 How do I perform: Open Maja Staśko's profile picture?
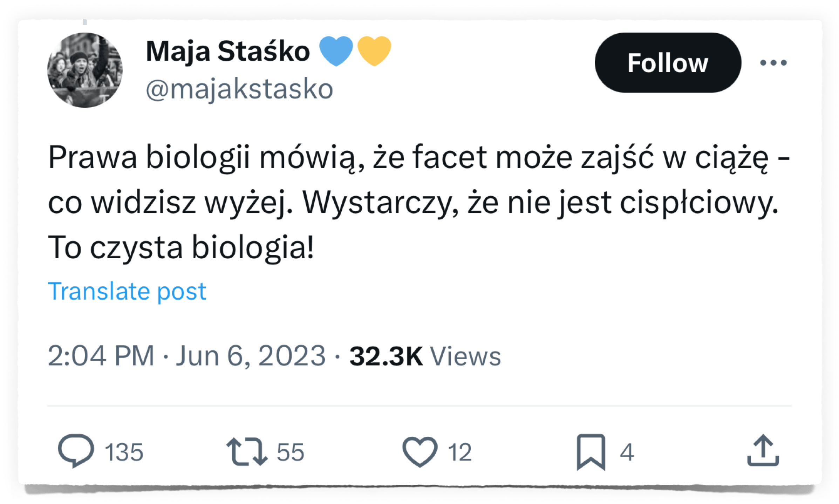85,70
